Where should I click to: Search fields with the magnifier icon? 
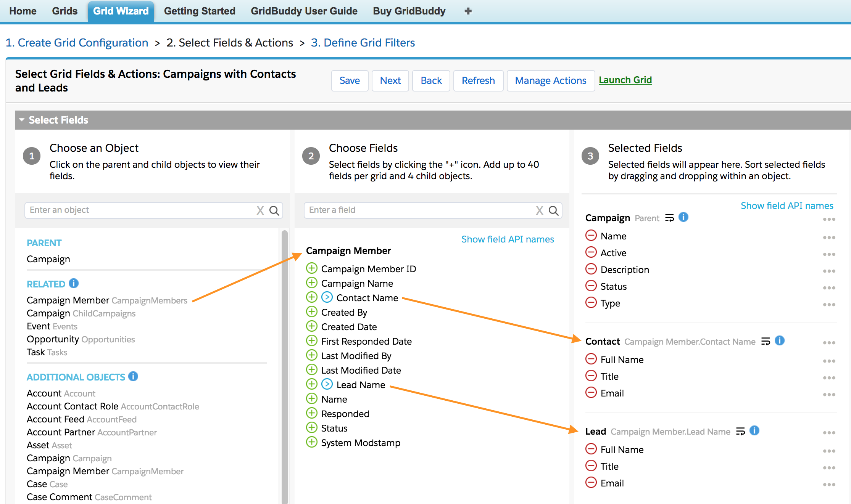(x=554, y=210)
